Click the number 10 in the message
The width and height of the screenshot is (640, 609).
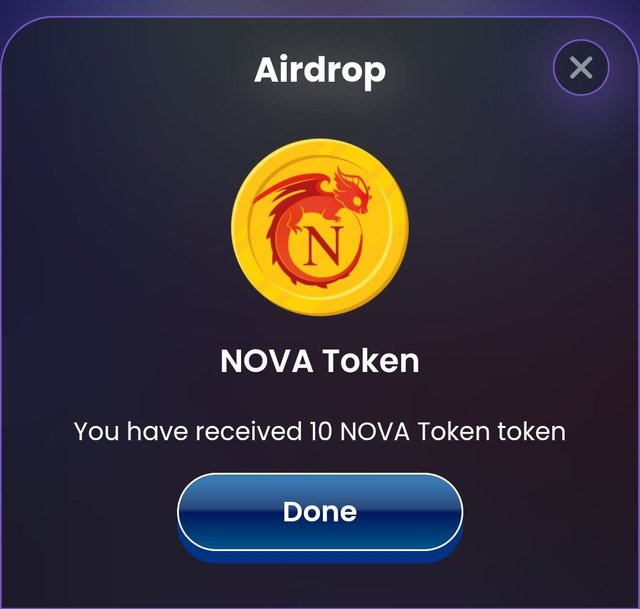pos(320,432)
